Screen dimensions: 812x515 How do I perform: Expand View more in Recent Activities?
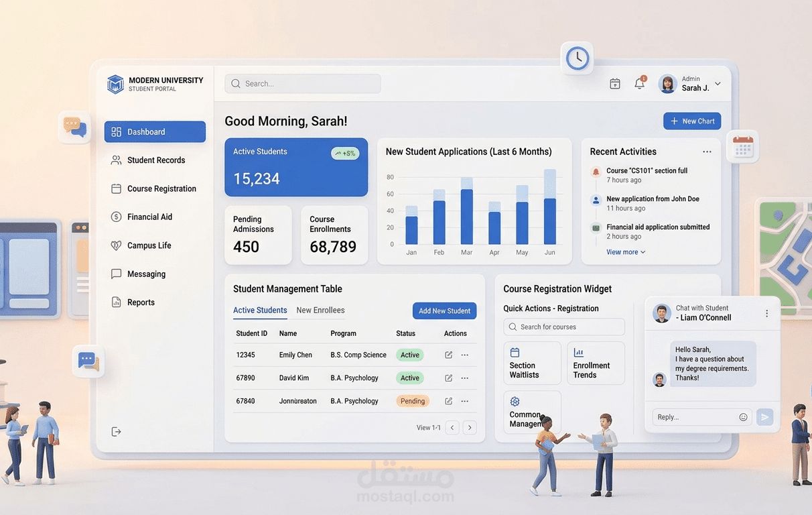[x=626, y=252]
